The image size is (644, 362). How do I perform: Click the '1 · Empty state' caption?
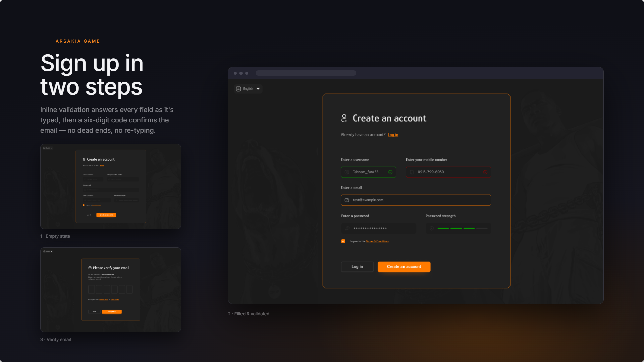[55, 236]
